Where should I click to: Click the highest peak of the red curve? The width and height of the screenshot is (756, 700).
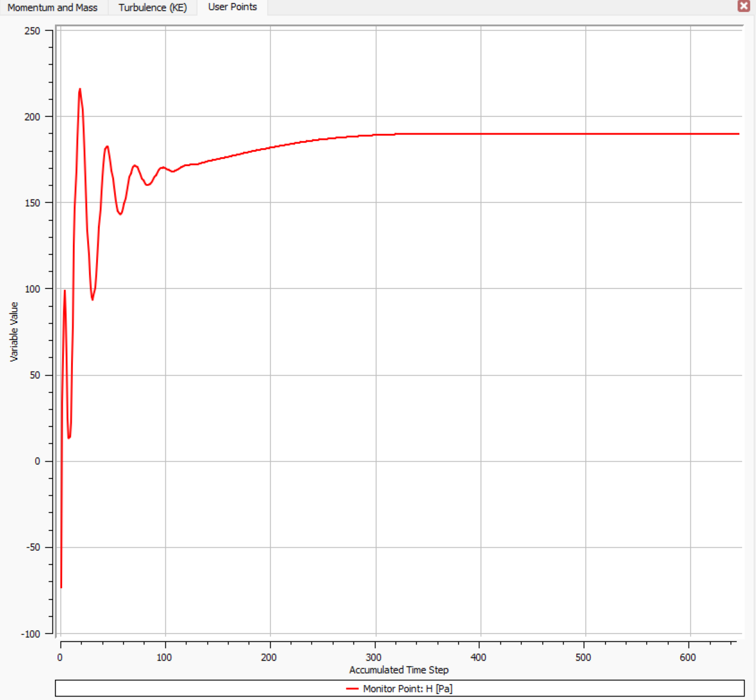pos(80,90)
